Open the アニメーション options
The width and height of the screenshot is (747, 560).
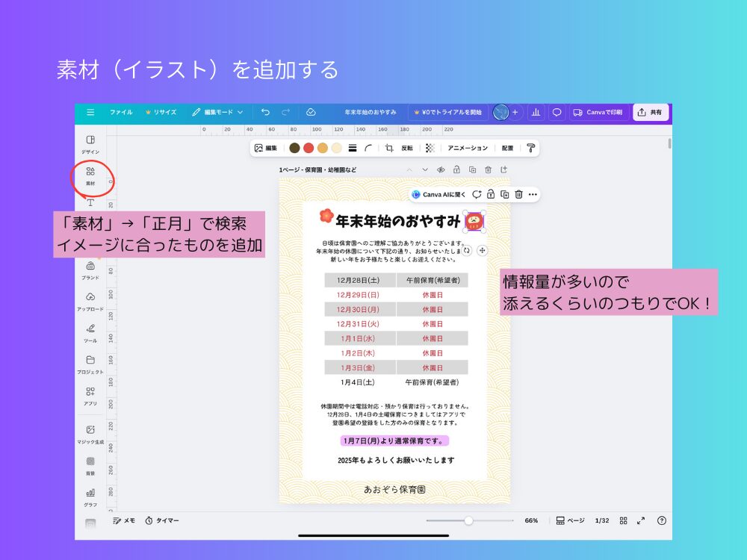[467, 149]
